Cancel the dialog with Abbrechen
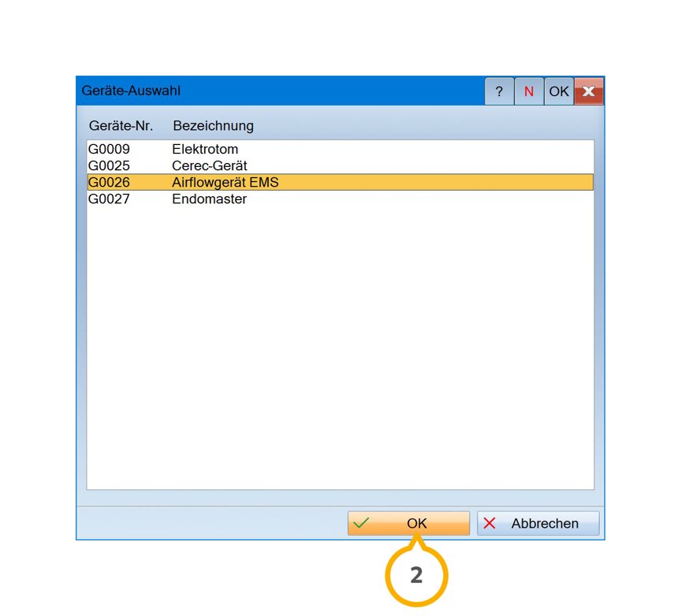 tap(538, 523)
